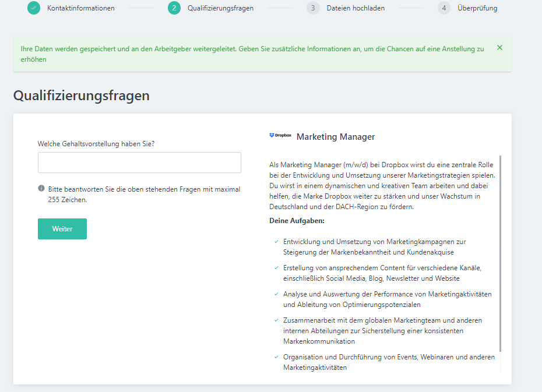
Task: Click the 'Bitte beantworten Sie die oben stehenden Fragen' hint
Action: click(144, 195)
